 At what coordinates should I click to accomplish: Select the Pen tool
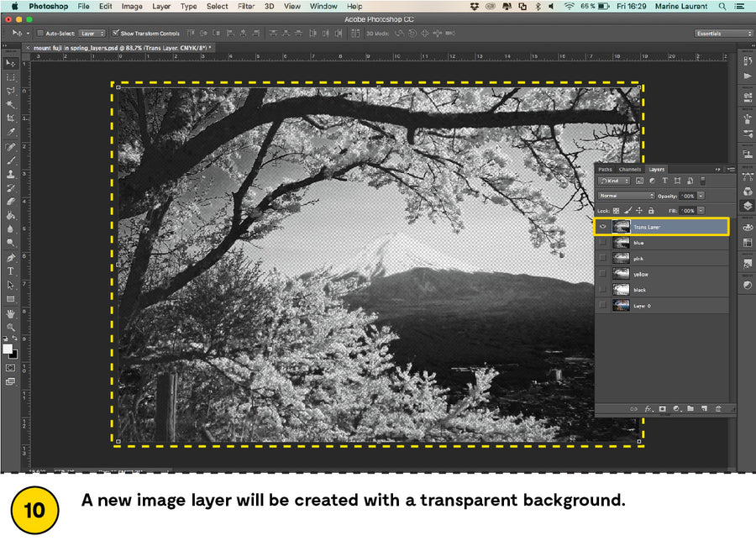(11, 257)
